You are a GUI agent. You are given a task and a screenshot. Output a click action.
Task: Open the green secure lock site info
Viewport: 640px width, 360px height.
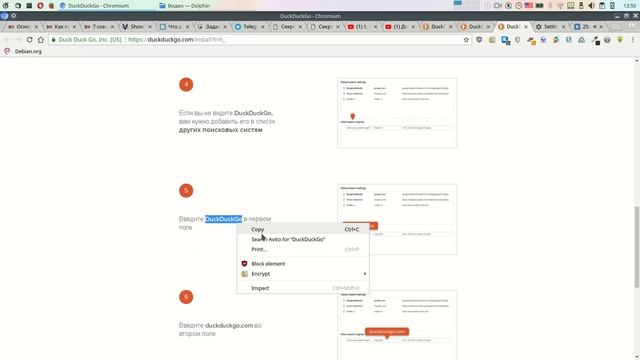pos(53,40)
